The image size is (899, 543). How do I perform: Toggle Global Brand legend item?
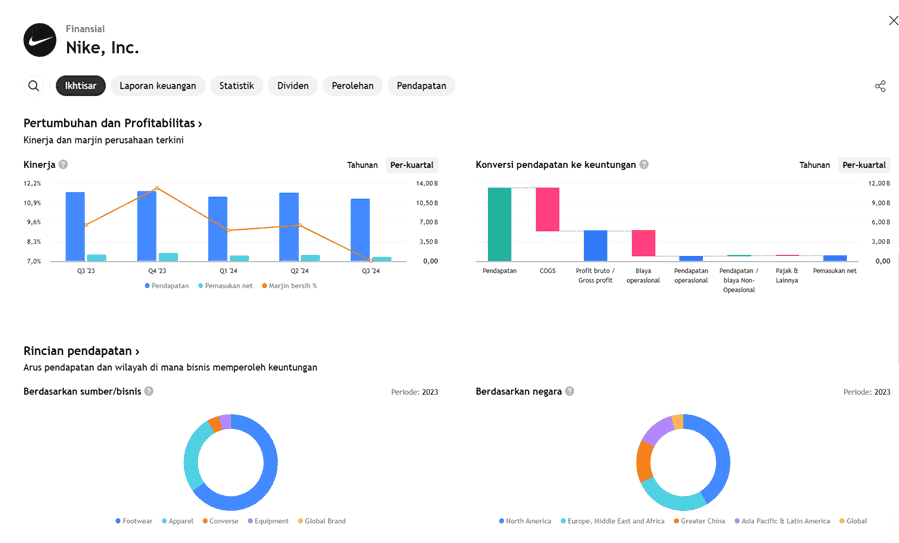322,521
